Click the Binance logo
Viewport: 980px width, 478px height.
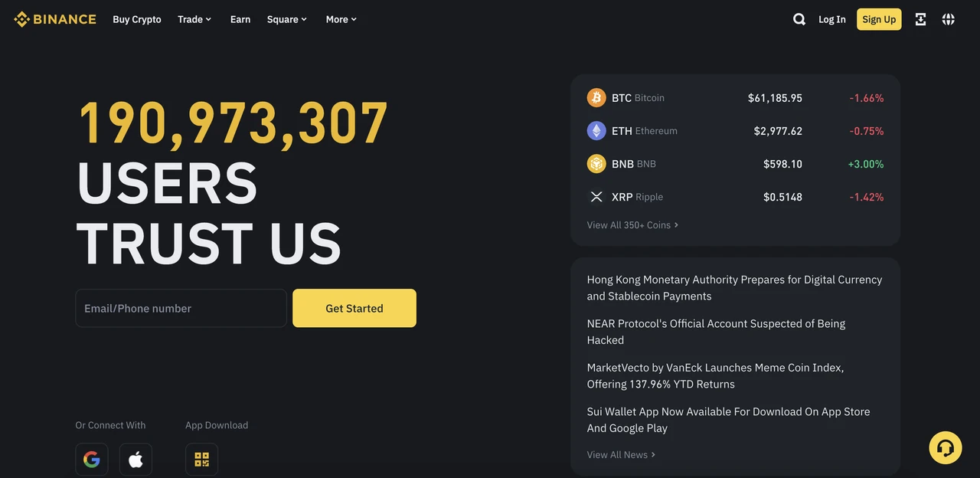(55, 19)
